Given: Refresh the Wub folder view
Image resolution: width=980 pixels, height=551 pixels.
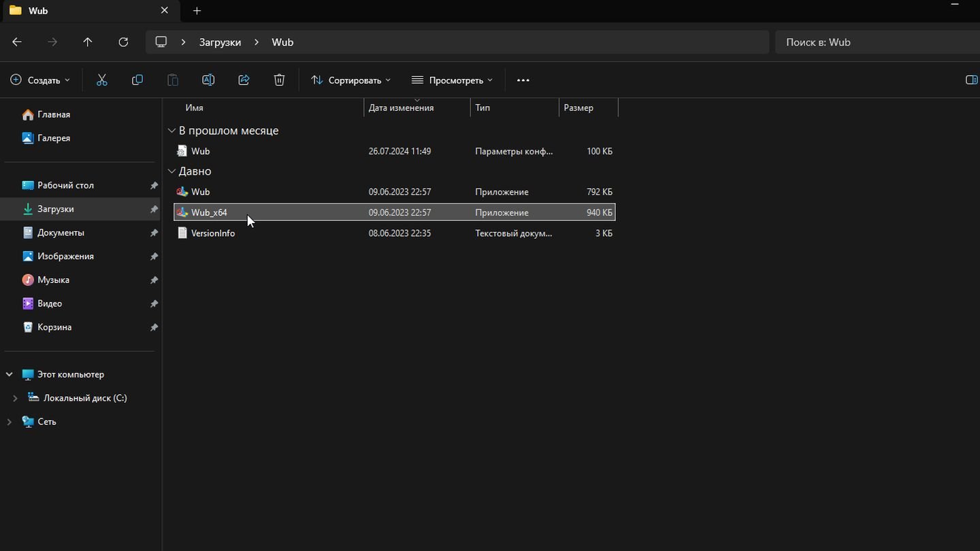Looking at the screenshot, I should [x=123, y=42].
